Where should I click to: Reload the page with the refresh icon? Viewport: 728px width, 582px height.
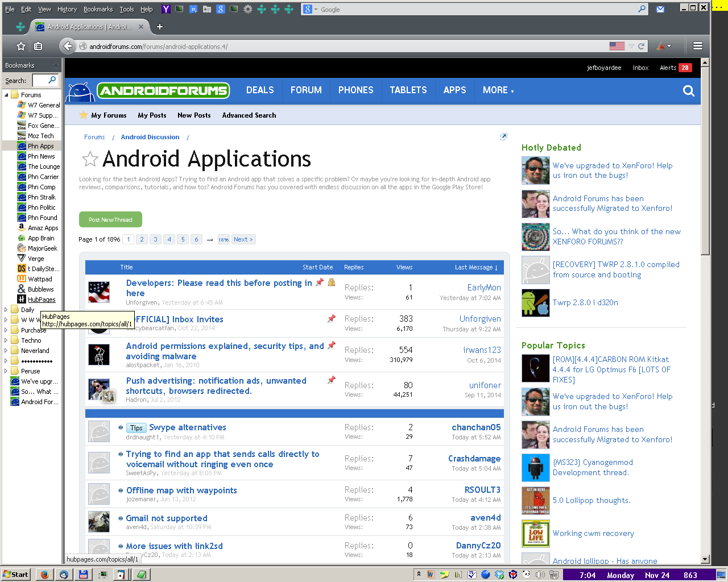point(641,46)
